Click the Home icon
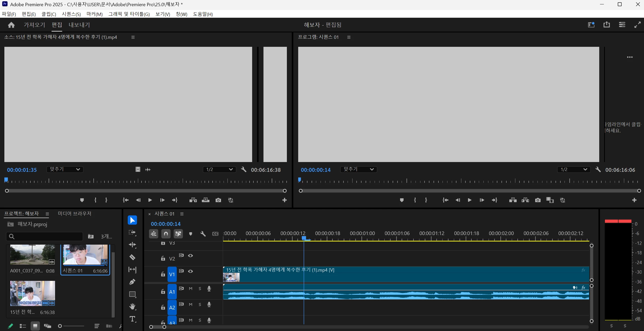 (x=11, y=25)
